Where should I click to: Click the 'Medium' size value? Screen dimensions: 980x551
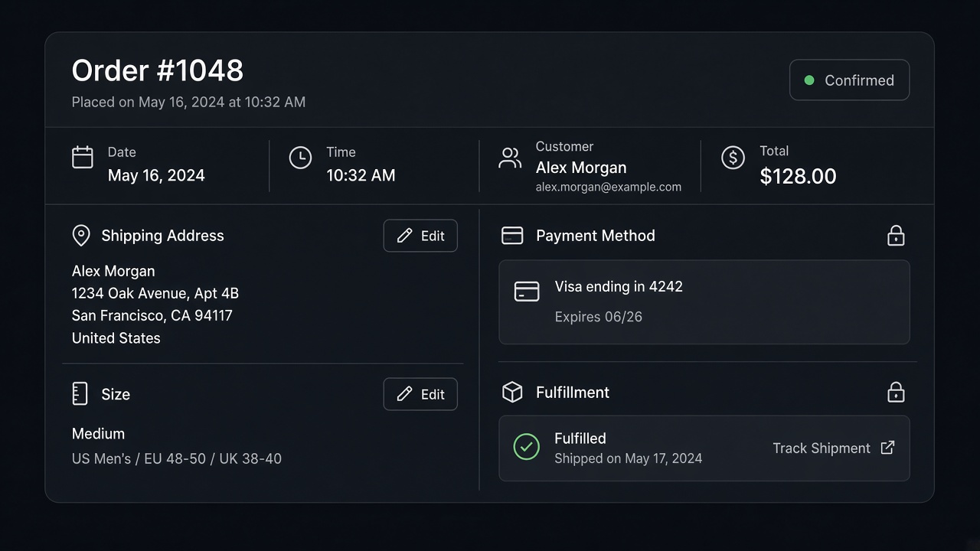[x=98, y=434]
